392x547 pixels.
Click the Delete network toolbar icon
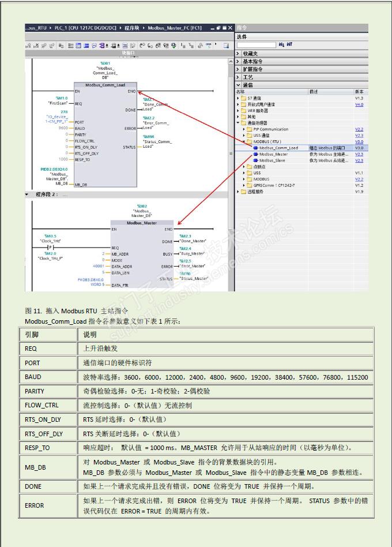coord(36,46)
